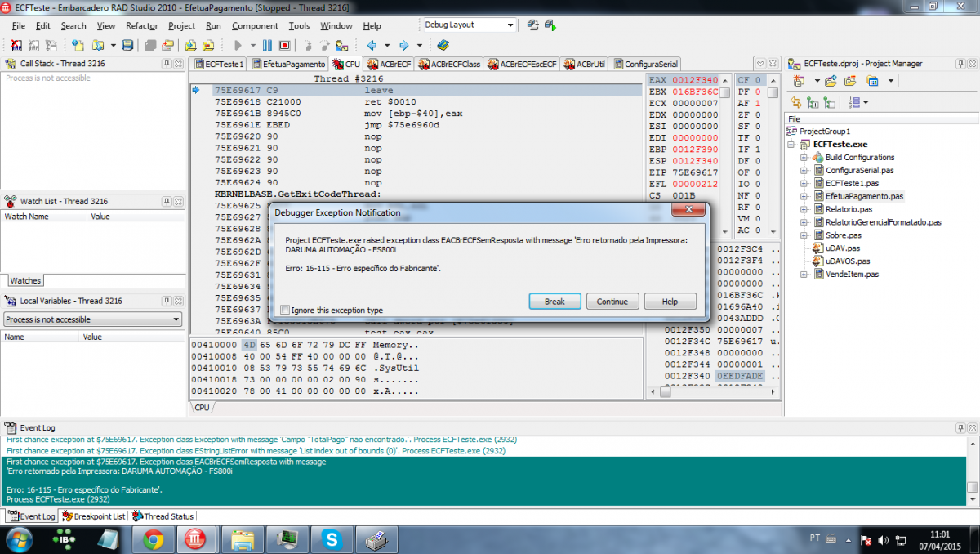The image size is (980, 554).
Task: Click the Windows Start orb
Action: pos(18,539)
